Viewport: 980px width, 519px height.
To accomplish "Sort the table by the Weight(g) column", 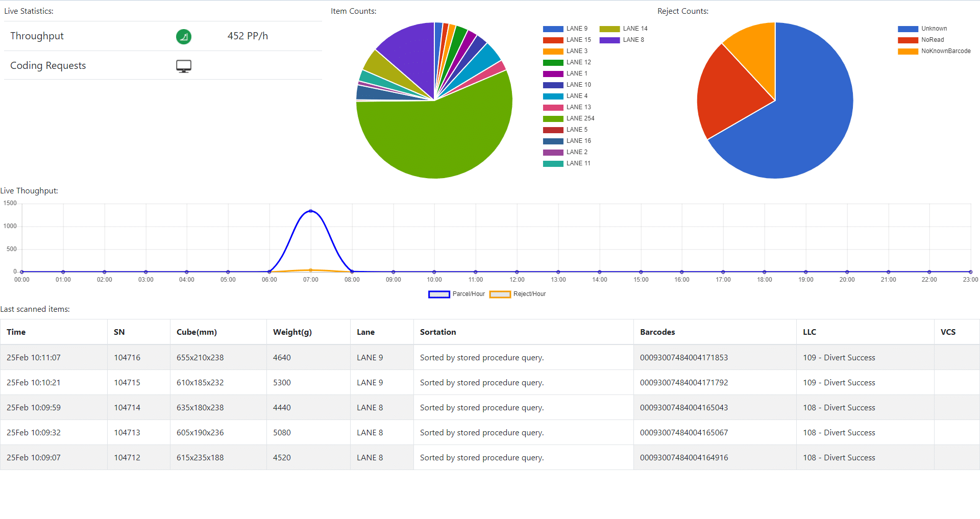I will (292, 332).
